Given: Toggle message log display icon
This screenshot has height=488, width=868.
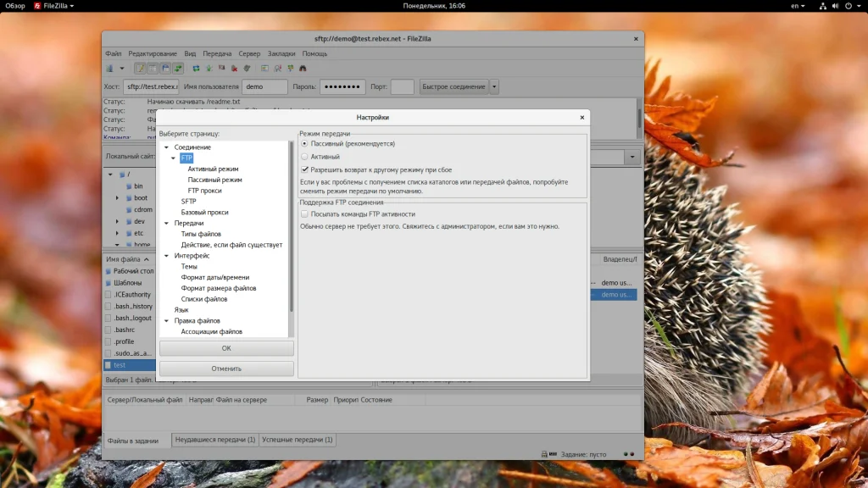Looking at the screenshot, I should tap(140, 69).
